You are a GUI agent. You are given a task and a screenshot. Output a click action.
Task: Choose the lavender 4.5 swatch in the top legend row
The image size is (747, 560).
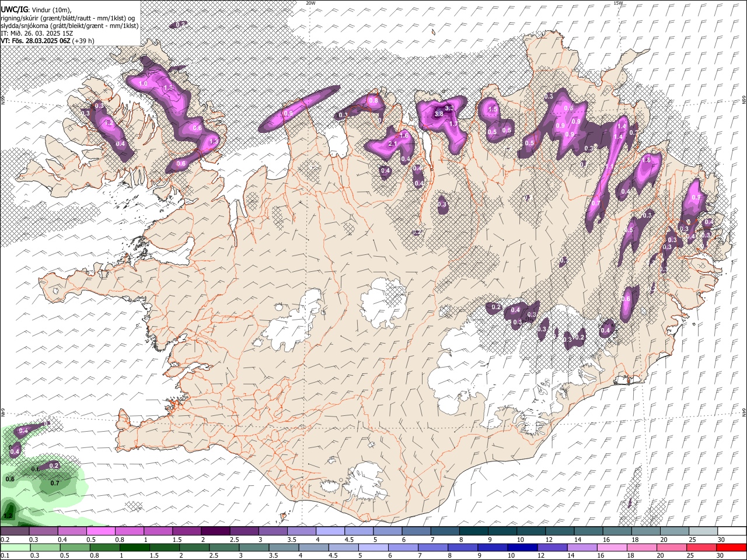(359, 531)
